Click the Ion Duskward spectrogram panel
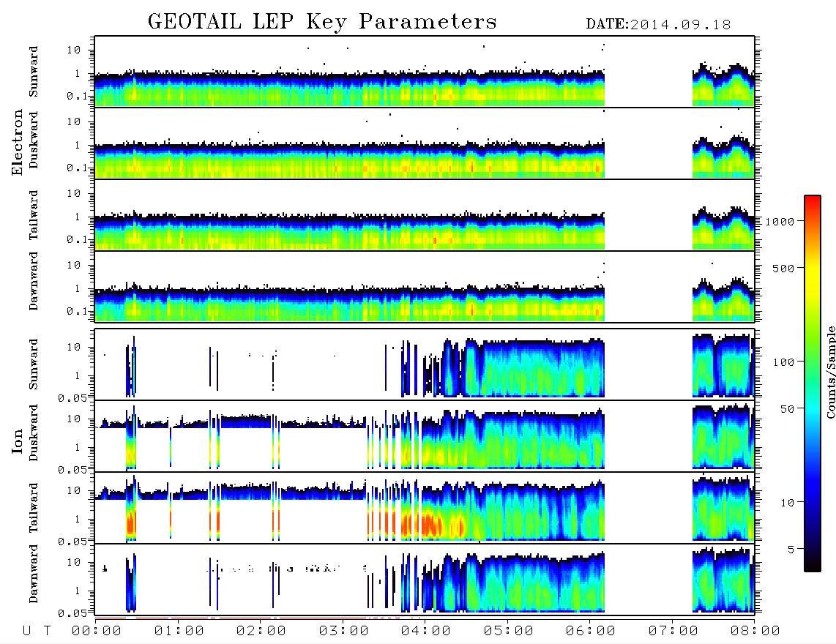836x644 pixels. [425, 436]
